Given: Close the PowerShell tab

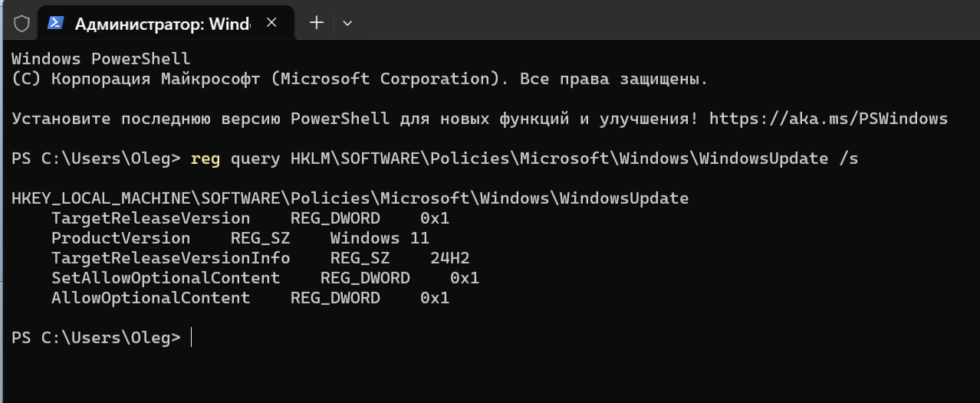Looking at the screenshot, I should (x=271, y=23).
